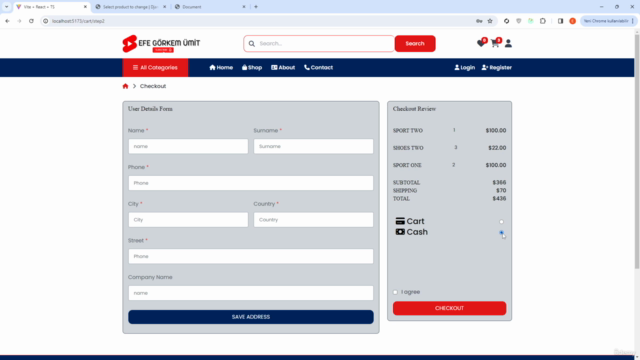
Task: Open the Chrome three-dot menu
Action: 633,21
